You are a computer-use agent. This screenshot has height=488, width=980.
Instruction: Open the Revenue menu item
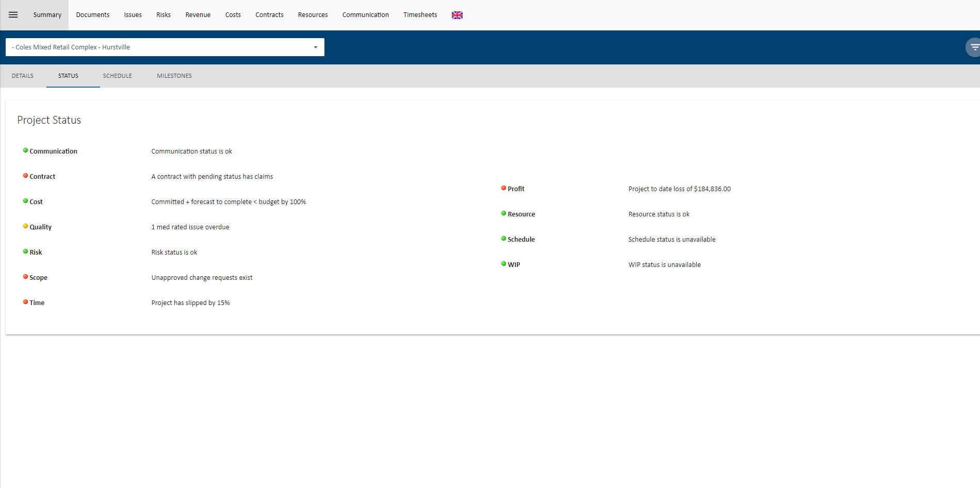pos(198,15)
